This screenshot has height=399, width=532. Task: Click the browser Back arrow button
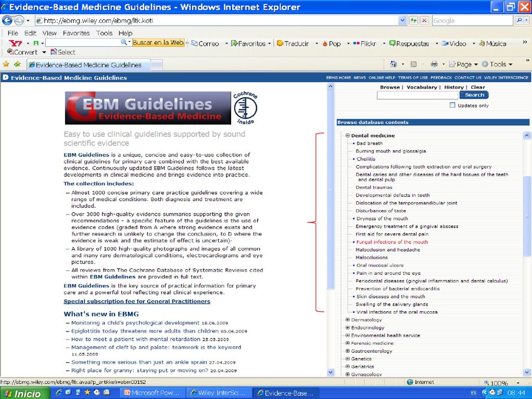pyautogui.click(x=7, y=20)
